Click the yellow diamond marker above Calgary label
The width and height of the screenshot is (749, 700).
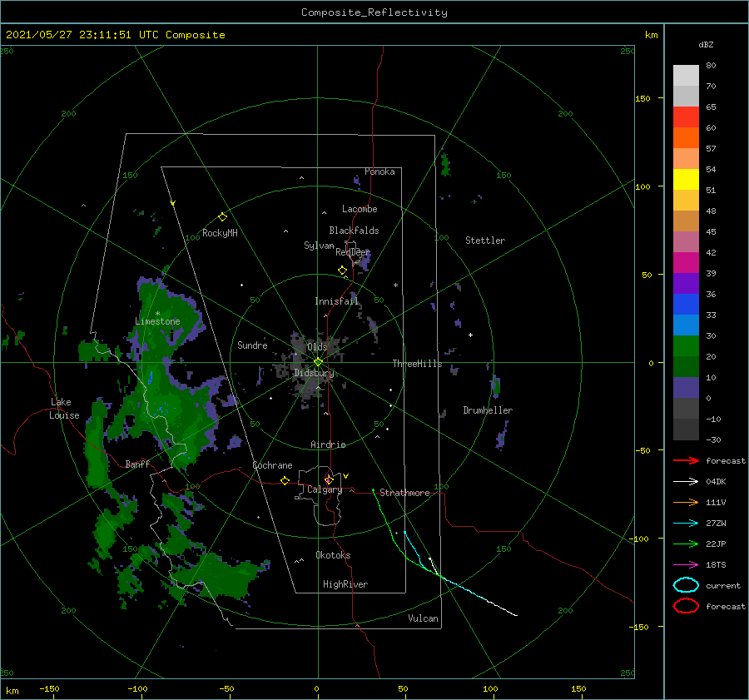[x=329, y=479]
